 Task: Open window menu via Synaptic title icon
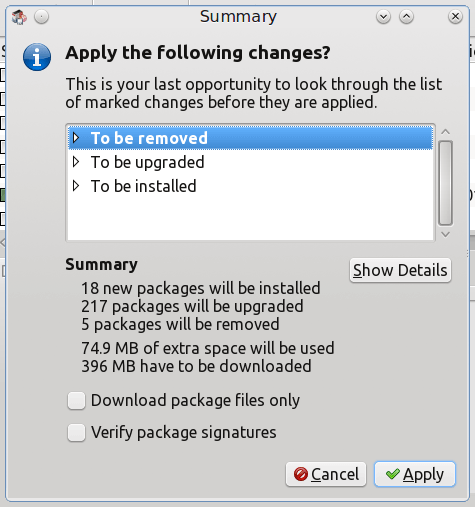point(19,17)
